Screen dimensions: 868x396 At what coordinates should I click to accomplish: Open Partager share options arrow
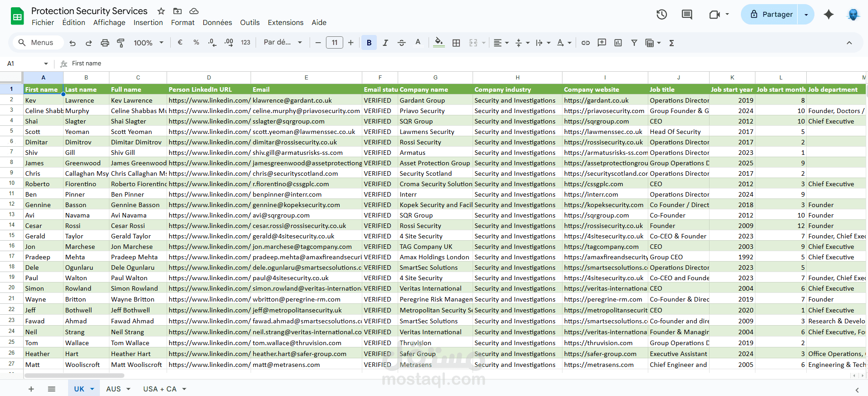pos(806,15)
